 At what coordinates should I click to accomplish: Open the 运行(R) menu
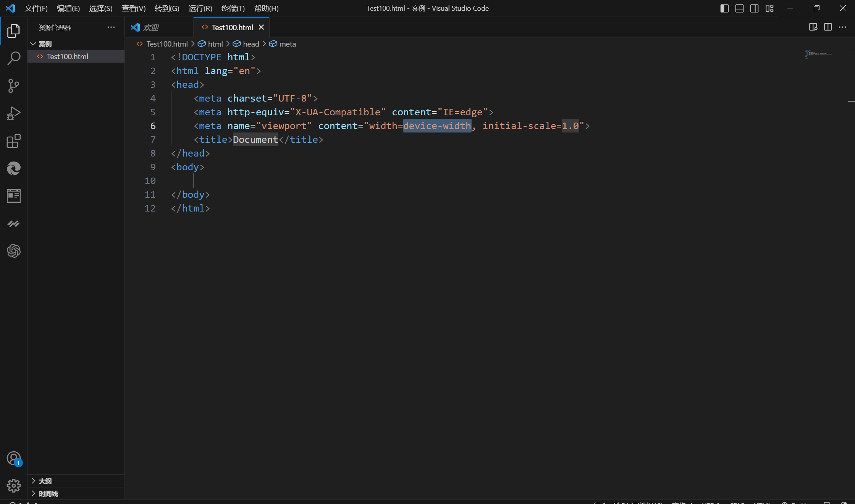pyautogui.click(x=200, y=8)
